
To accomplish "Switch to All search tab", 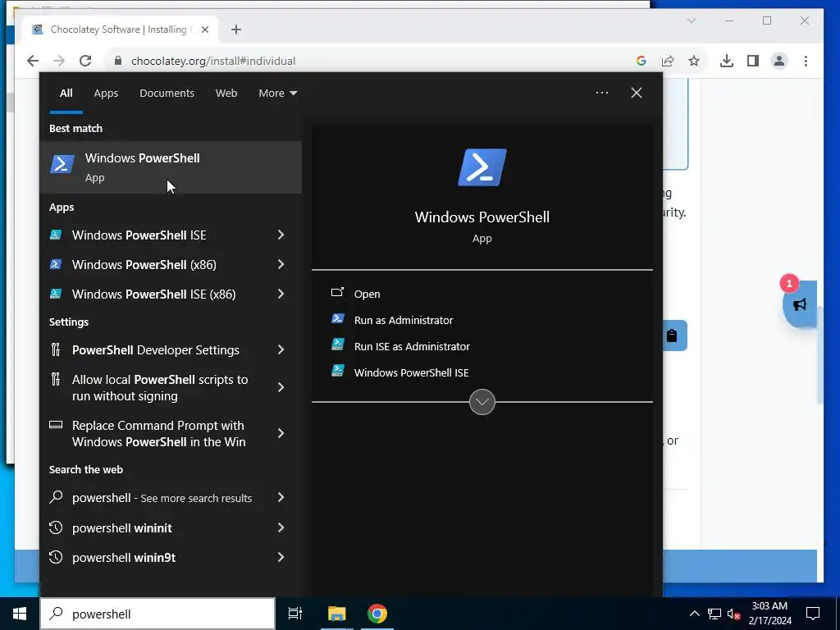I will pos(66,94).
